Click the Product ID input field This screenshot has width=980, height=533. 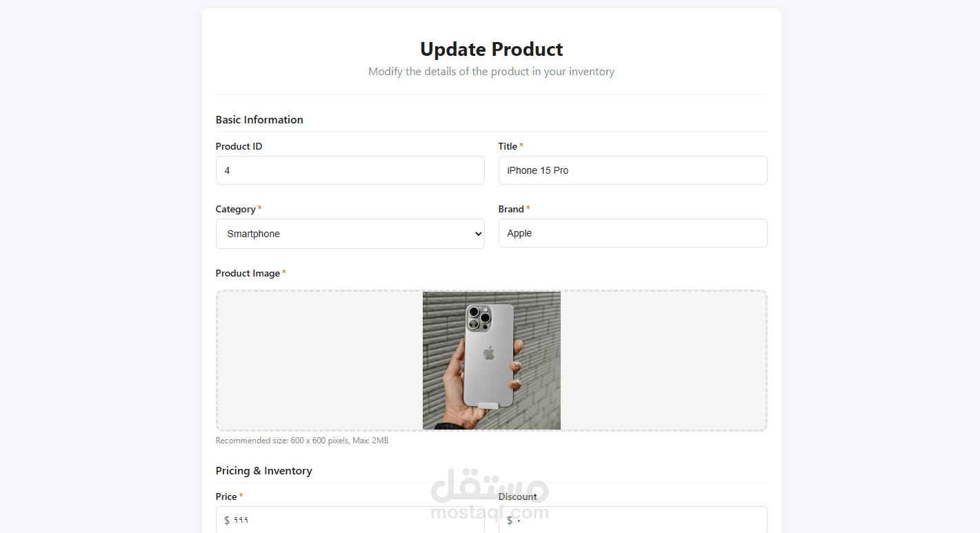(x=350, y=170)
